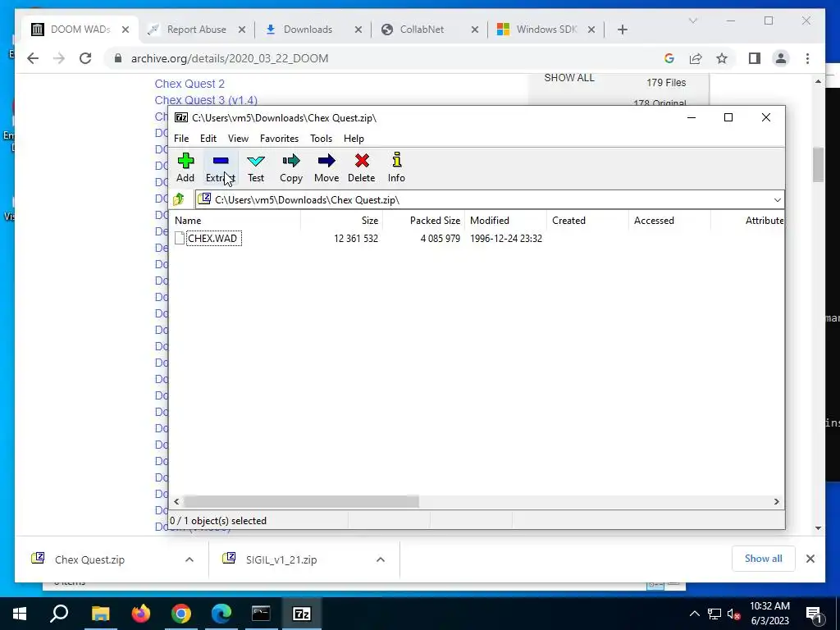
Task: Reload the archive.org page
Action: [85, 58]
